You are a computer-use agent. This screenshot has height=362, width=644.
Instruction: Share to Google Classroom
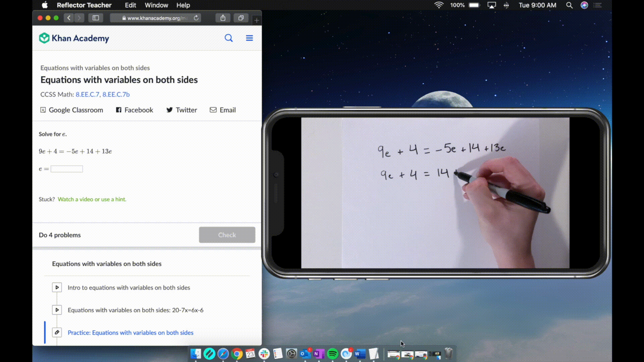[x=72, y=110]
